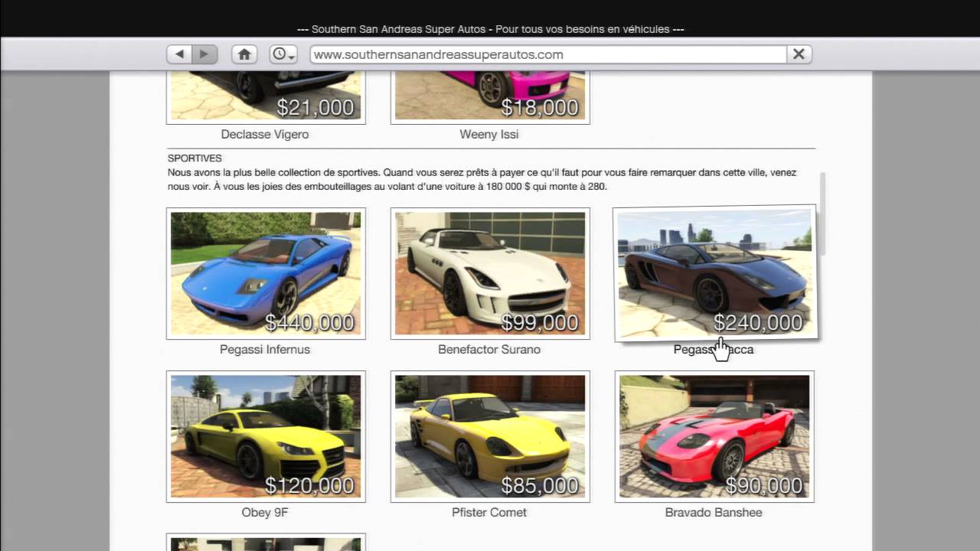Click the $440,000 price on the Infernus
980x551 pixels.
pyautogui.click(x=310, y=323)
